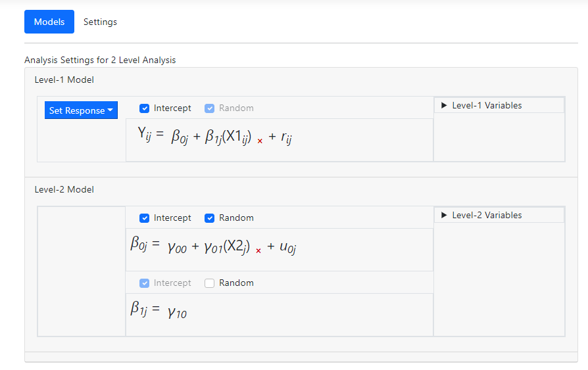Viewport: 588px width, 370px height.
Task: Uncheck Intercept for the β0j equation
Action: tap(145, 218)
